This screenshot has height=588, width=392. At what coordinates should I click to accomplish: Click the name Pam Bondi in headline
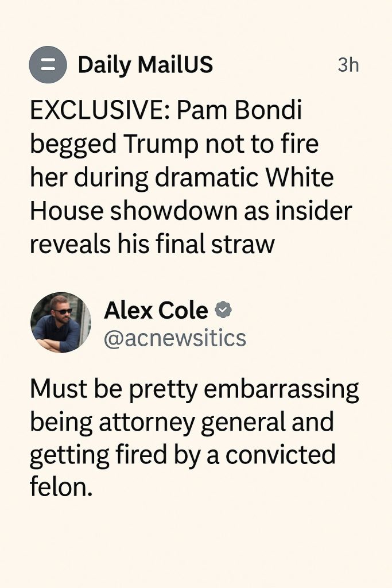click(239, 111)
